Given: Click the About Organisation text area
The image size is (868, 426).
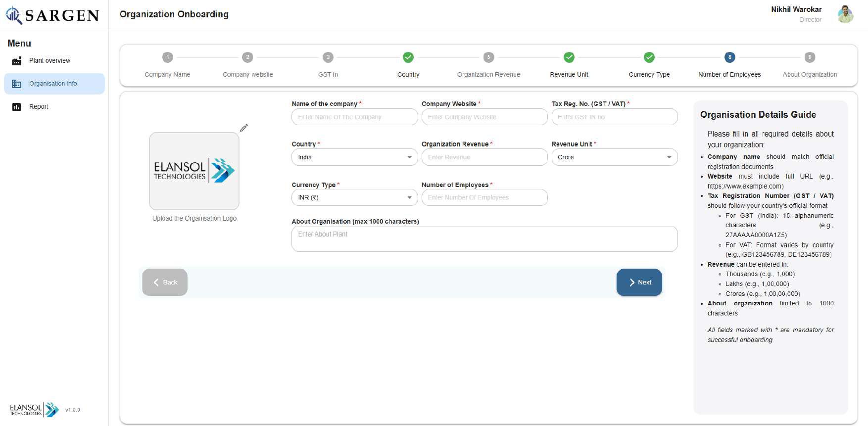Looking at the screenshot, I should (x=484, y=239).
